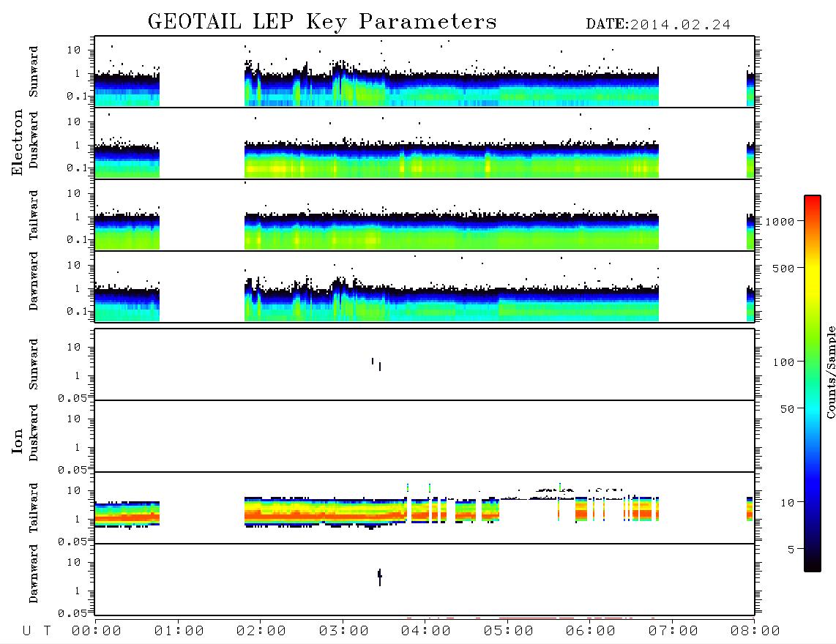This screenshot has height=644, width=836.
Task: Click the 02:00 time tick label
Action: tap(261, 631)
